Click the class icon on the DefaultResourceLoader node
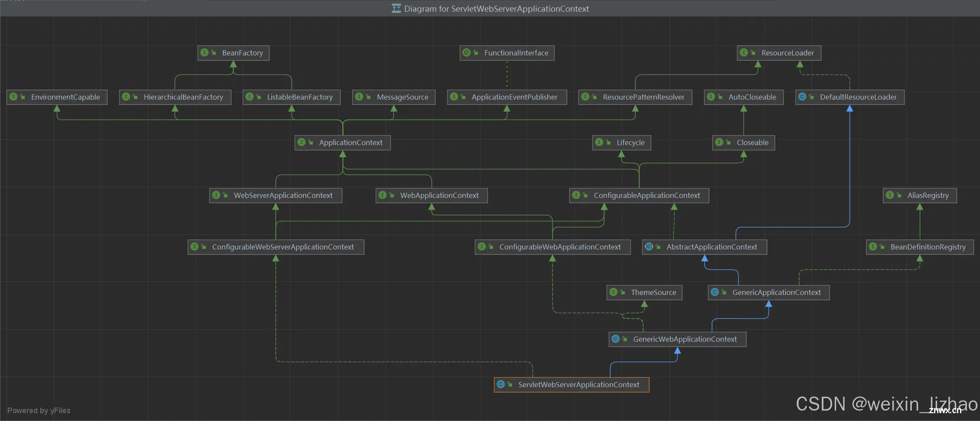The width and height of the screenshot is (980, 421). [x=802, y=97]
